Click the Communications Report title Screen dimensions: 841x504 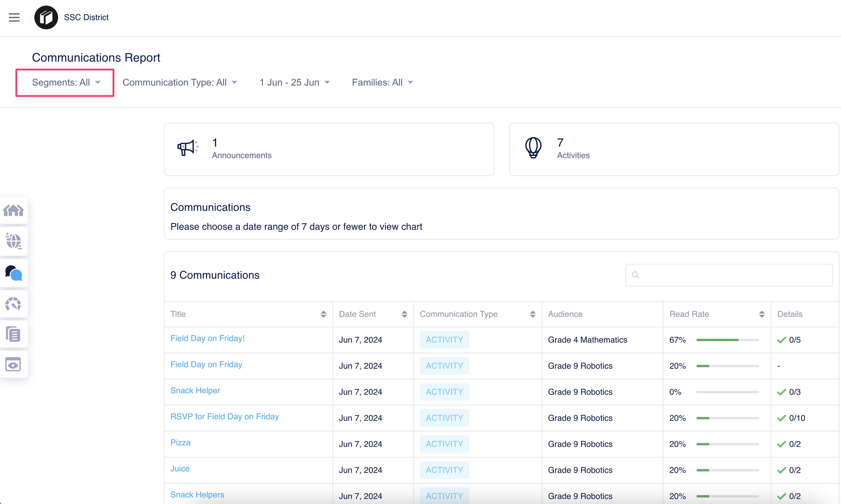point(96,58)
